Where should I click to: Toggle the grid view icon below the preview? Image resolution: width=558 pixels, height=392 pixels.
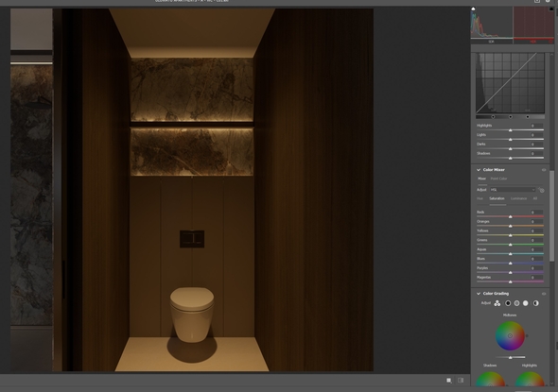(x=449, y=381)
